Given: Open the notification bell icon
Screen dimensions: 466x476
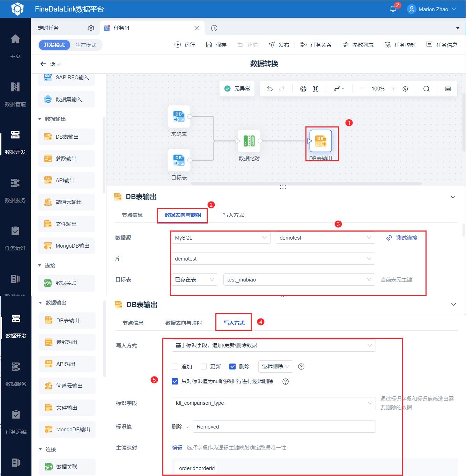Looking at the screenshot, I should pyautogui.click(x=393, y=9).
